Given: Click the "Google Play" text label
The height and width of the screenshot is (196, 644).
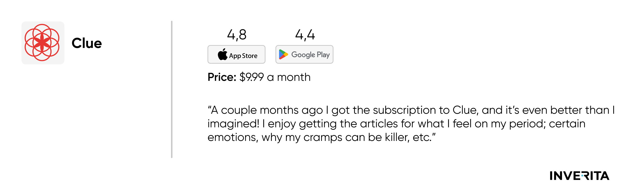Looking at the screenshot, I should [310, 55].
